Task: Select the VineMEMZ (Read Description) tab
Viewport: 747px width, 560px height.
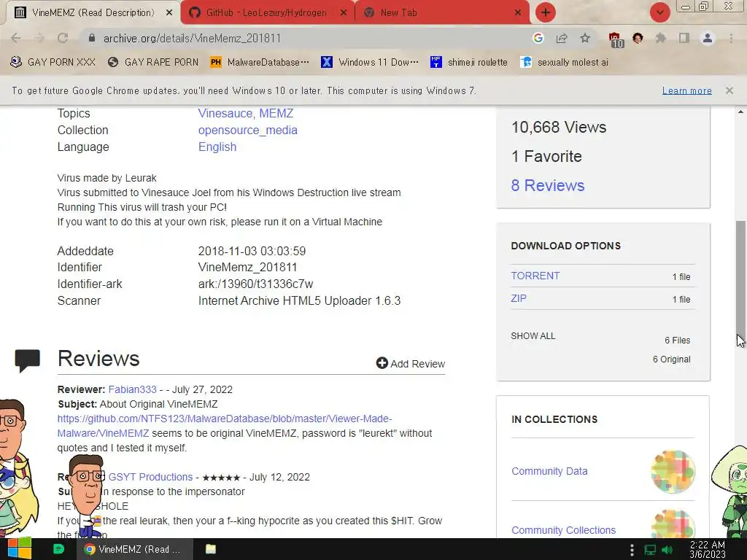Action: (93, 13)
